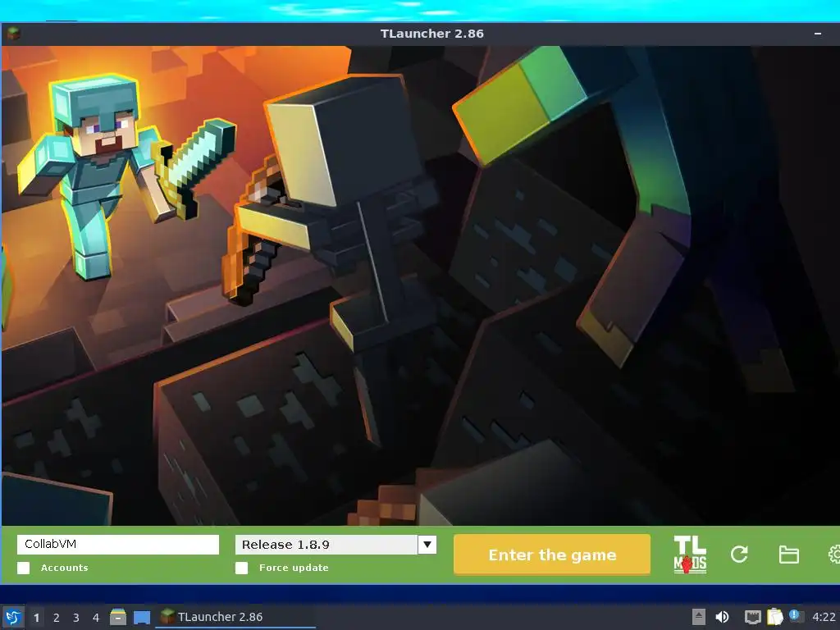Switch to workspace 3 in taskbar
840x630 pixels.
76,618
